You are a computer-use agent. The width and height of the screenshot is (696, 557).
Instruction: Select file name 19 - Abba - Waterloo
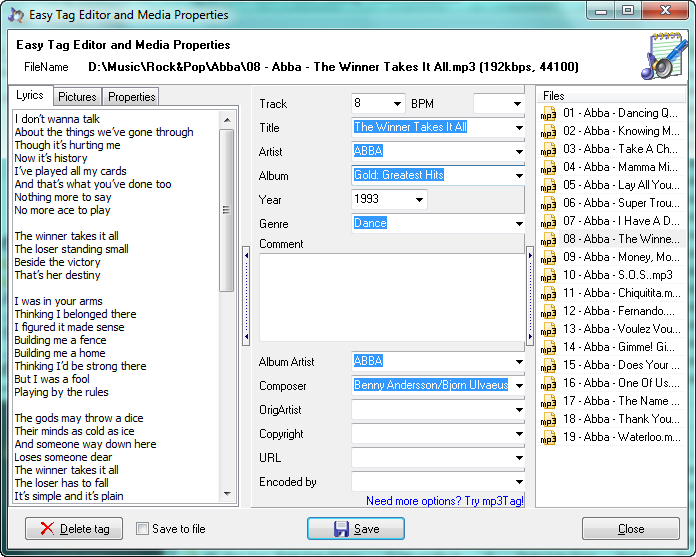click(x=621, y=437)
